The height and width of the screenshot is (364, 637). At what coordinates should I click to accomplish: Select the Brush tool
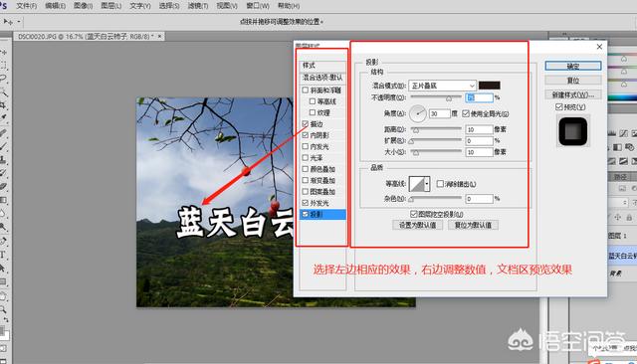3,146
